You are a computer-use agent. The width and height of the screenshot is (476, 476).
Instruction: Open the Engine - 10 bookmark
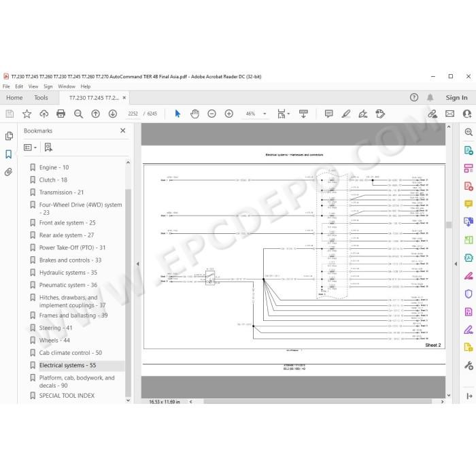(54, 167)
